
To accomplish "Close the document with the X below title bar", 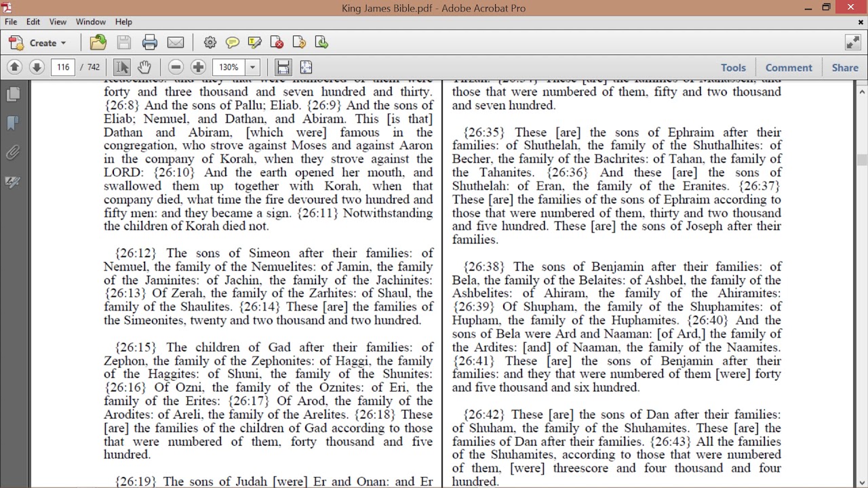I will pos(861,22).
